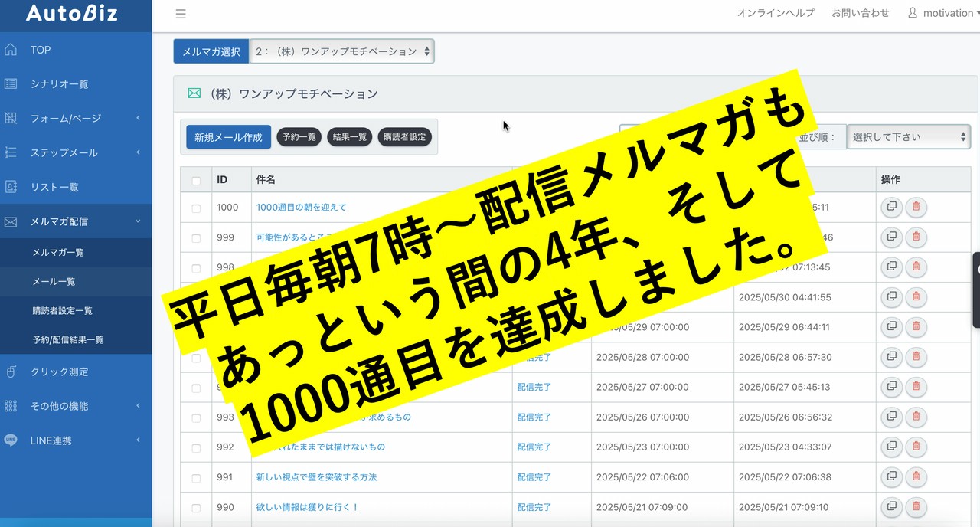Click the TOP home icon in sidebar

pos(11,50)
